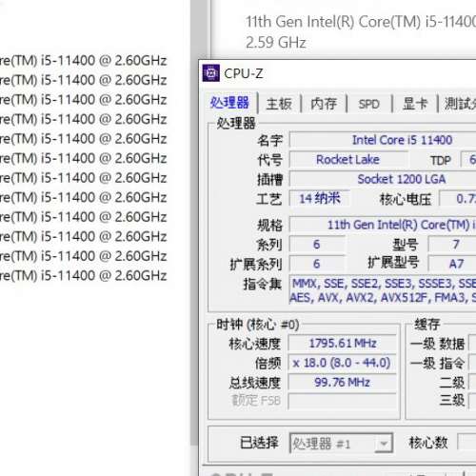Image resolution: width=476 pixels, height=476 pixels.
Task: Click the 型号 value 7
Action: (452, 245)
